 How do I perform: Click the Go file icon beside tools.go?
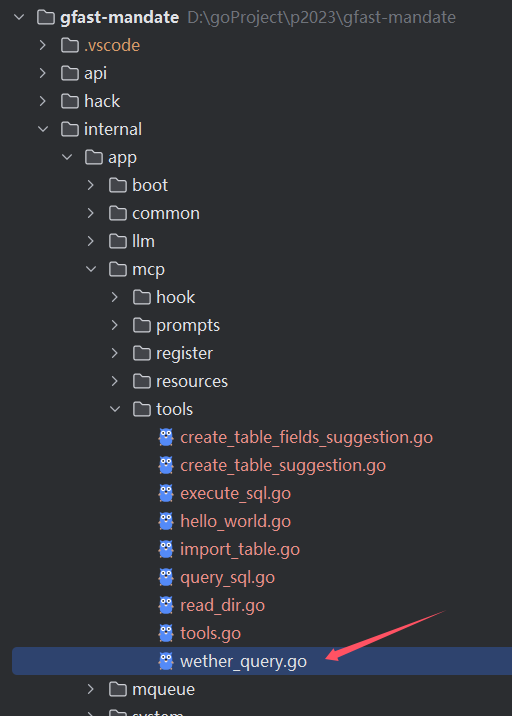[166, 633]
